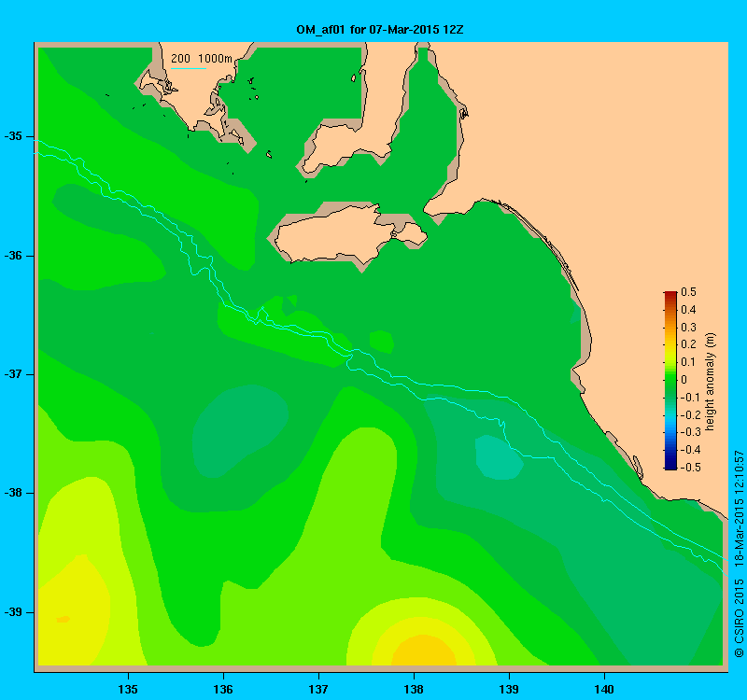
Task: Click the -0.5 color scale value
Action: click(x=689, y=468)
